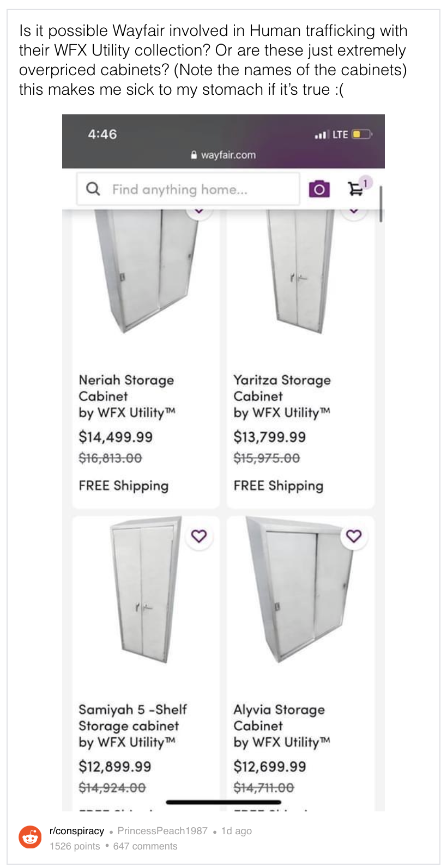Screen dimensions: 447x868
Task: Open the Yaritza Storage Cabinet product title
Action: (x=281, y=388)
